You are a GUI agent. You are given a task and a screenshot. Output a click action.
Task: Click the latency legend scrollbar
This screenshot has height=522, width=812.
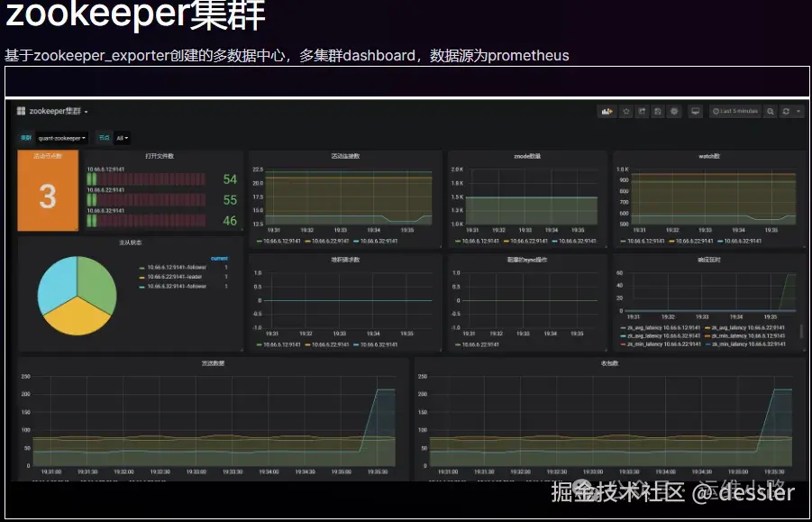802,332
